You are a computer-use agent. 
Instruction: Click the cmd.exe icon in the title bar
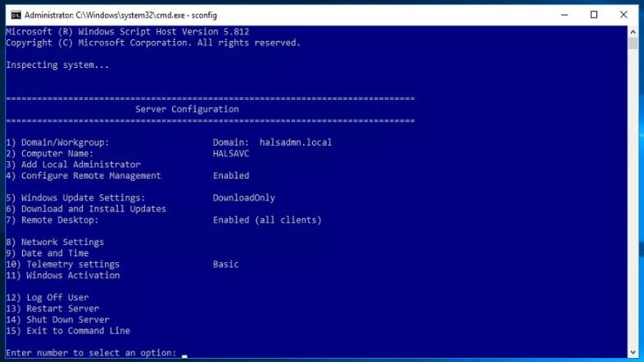click(14, 14)
